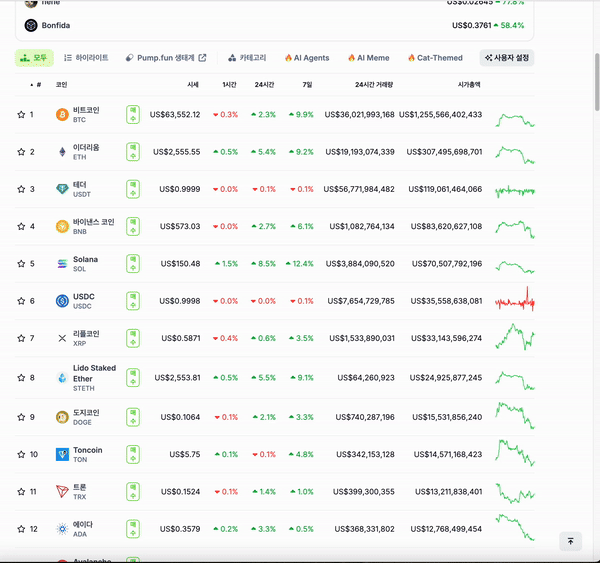The width and height of the screenshot is (600, 563).
Task: Switch to the 하이라이트 tab
Action: click(86, 58)
